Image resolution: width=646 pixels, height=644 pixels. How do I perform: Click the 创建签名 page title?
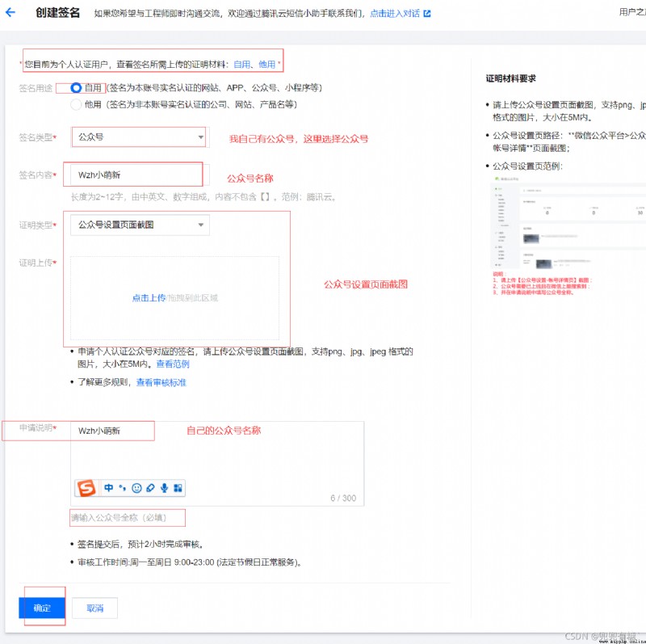point(57,12)
